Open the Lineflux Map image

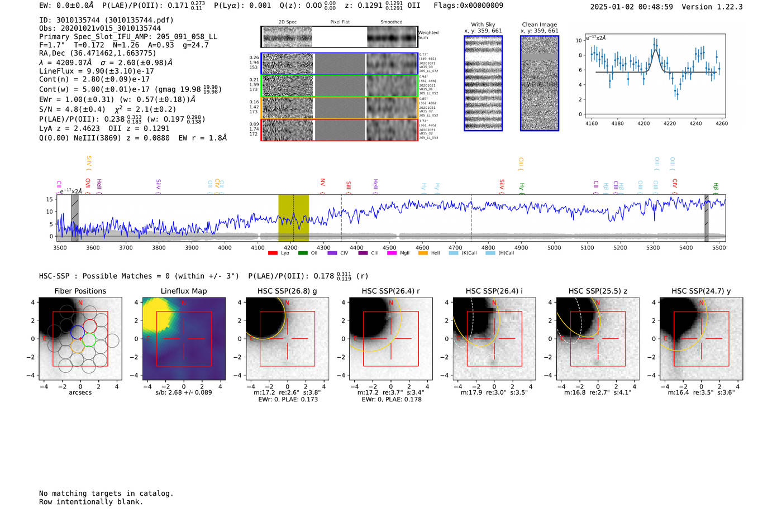(x=184, y=339)
